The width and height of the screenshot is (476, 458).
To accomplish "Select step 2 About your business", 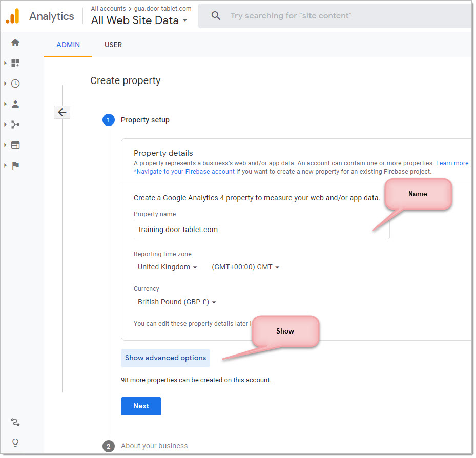I will [x=146, y=447].
